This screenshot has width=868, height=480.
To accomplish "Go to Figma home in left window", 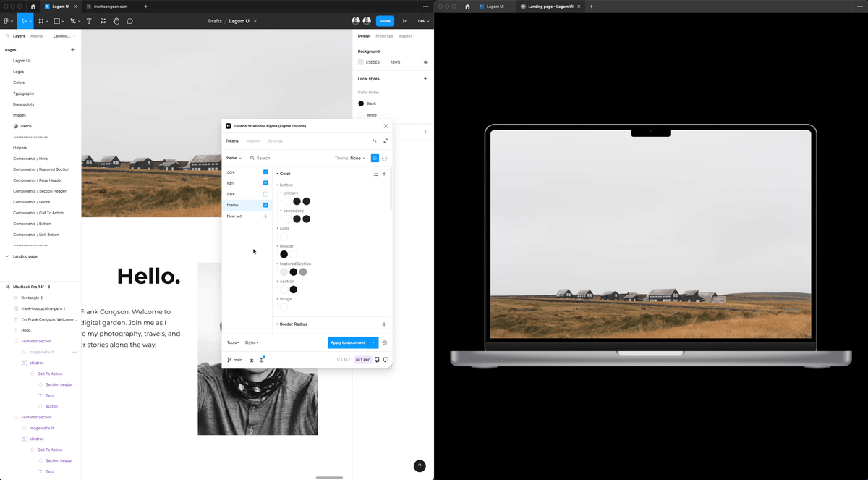I will [x=33, y=6].
